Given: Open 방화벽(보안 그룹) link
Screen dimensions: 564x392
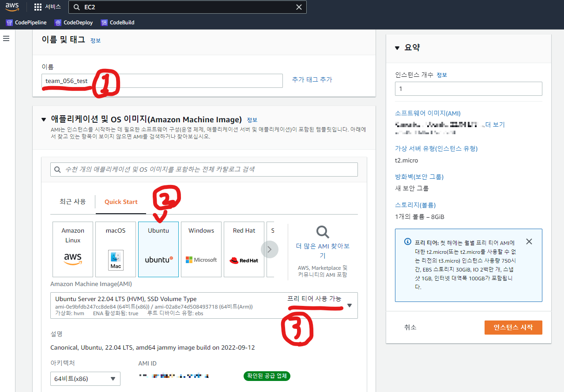Looking at the screenshot, I should click(419, 177).
